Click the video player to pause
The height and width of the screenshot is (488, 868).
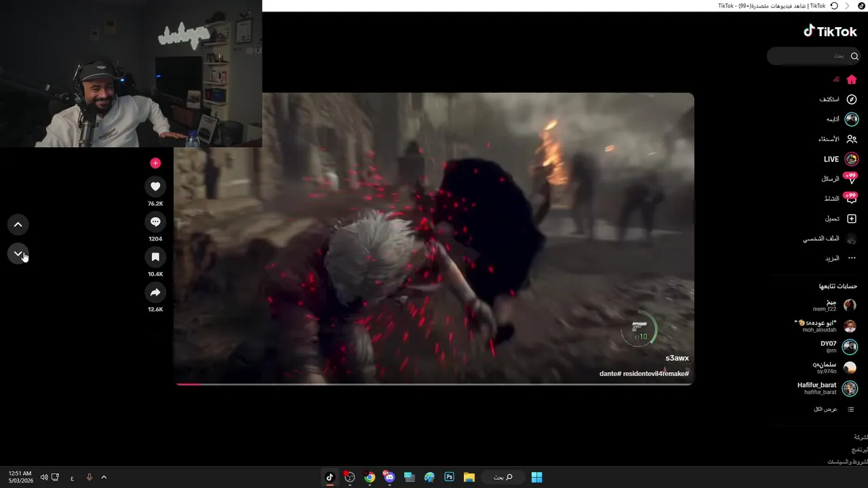click(434, 239)
